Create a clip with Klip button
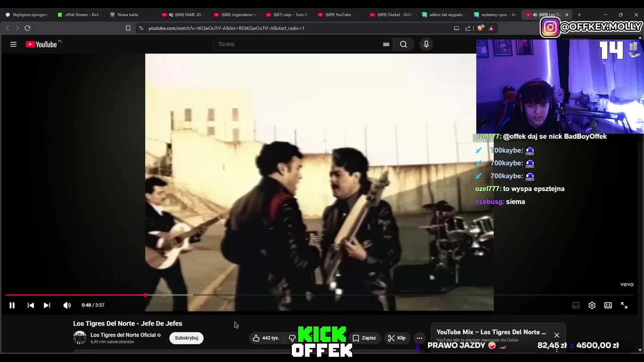 click(x=396, y=338)
